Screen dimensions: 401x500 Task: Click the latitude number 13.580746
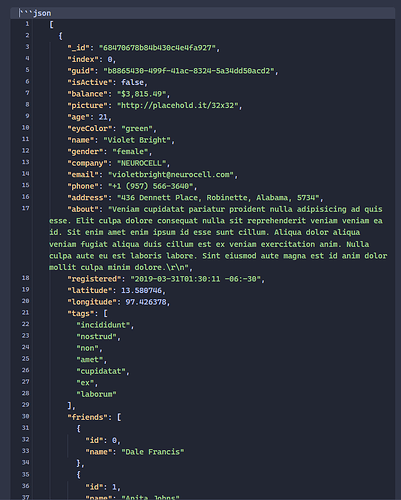pos(141,291)
